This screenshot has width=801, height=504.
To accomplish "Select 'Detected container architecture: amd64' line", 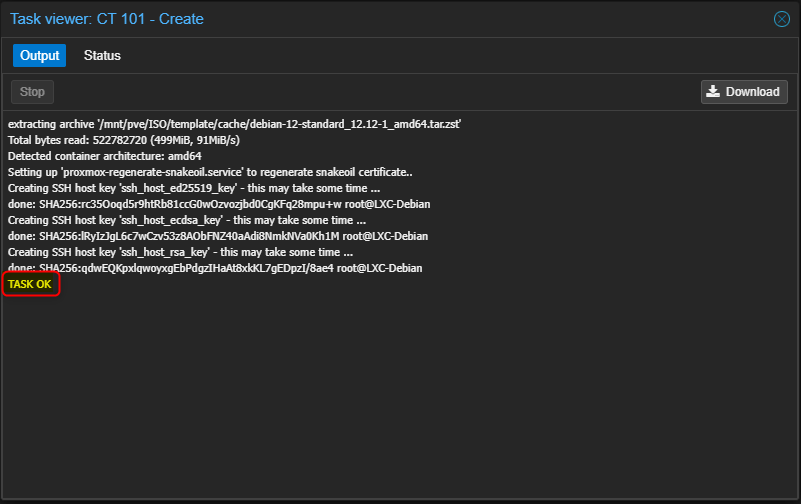I will pyautogui.click(x=105, y=156).
